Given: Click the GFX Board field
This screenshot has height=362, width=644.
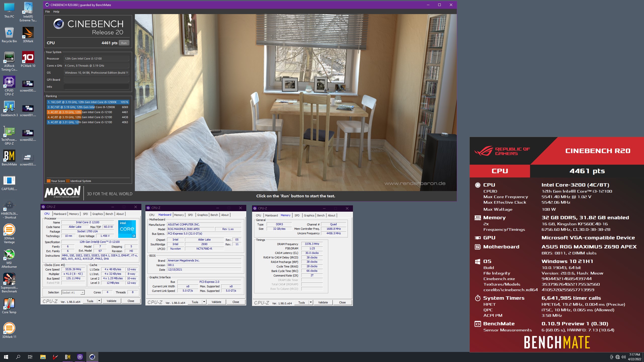Looking at the screenshot, I should tap(96, 80).
